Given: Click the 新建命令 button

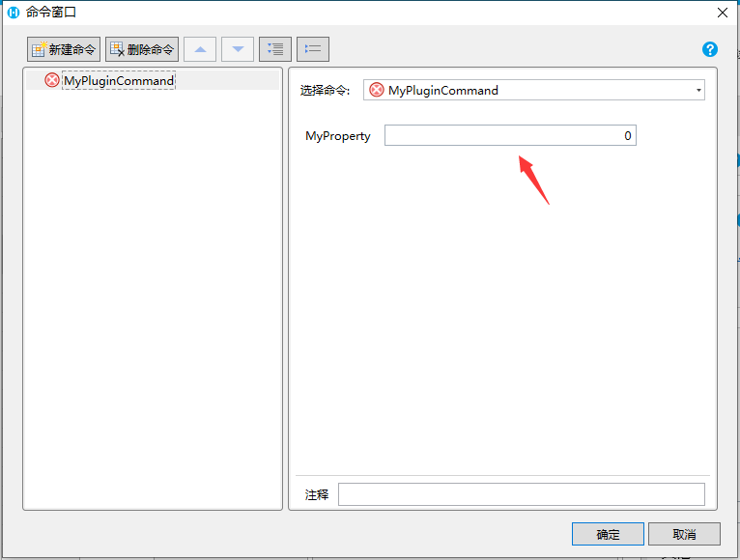Looking at the screenshot, I should (x=64, y=49).
